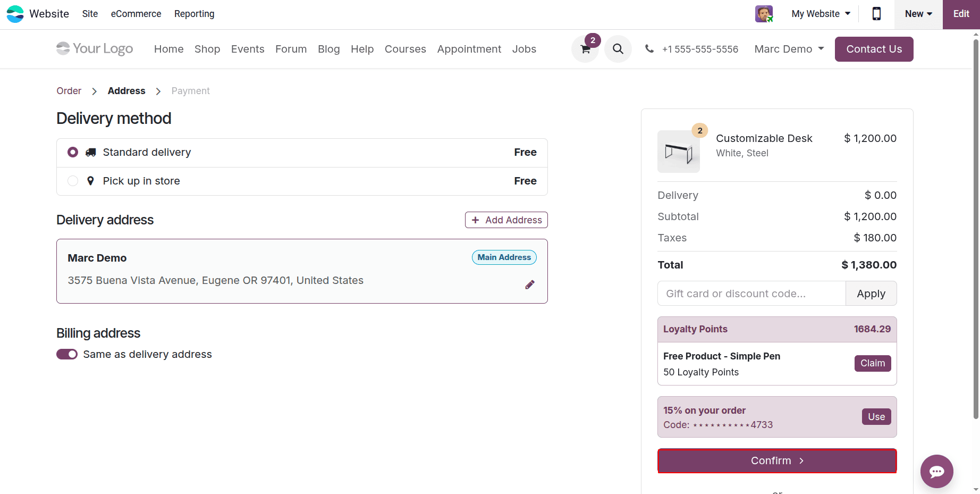Click the Total $ 1,380.00 amount

pyautogui.click(x=869, y=265)
